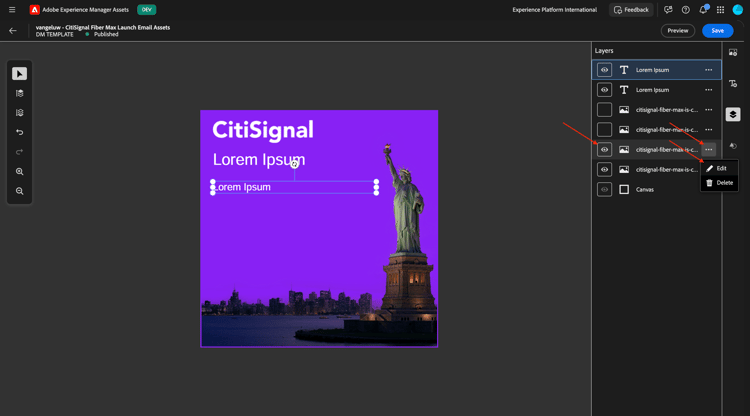Hide the unselected Lorem Ipsum text layer

(x=604, y=90)
